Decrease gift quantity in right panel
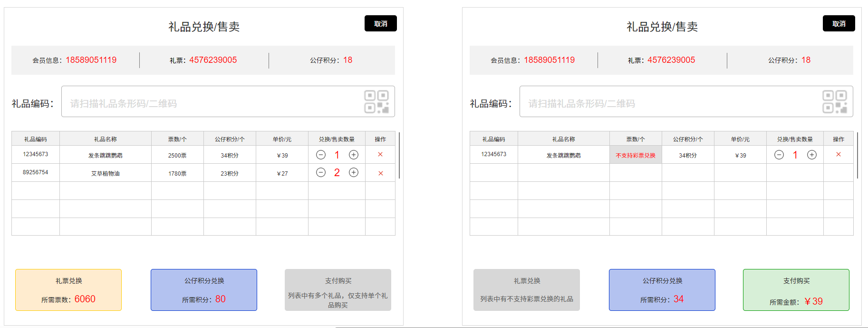This screenshot has height=328, width=868. pyautogui.click(x=779, y=155)
